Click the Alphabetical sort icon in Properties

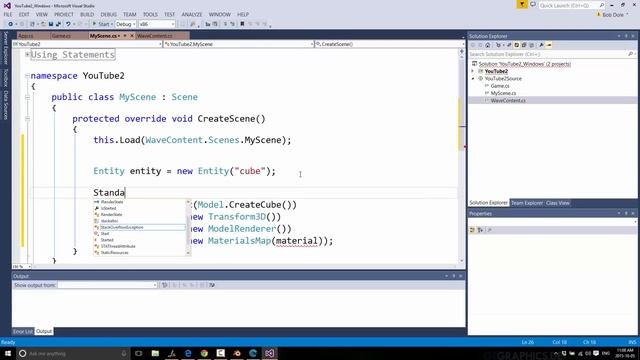point(480,230)
